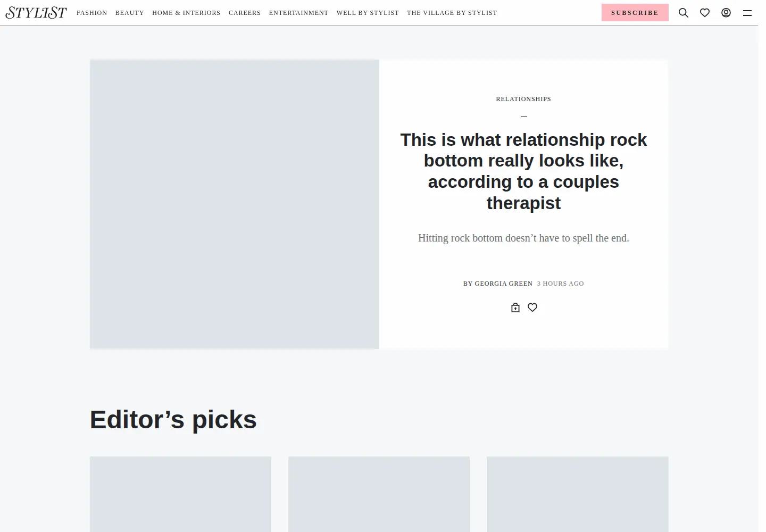The height and width of the screenshot is (532, 766).
Task: Open The Village by Stylist
Action: pos(452,13)
